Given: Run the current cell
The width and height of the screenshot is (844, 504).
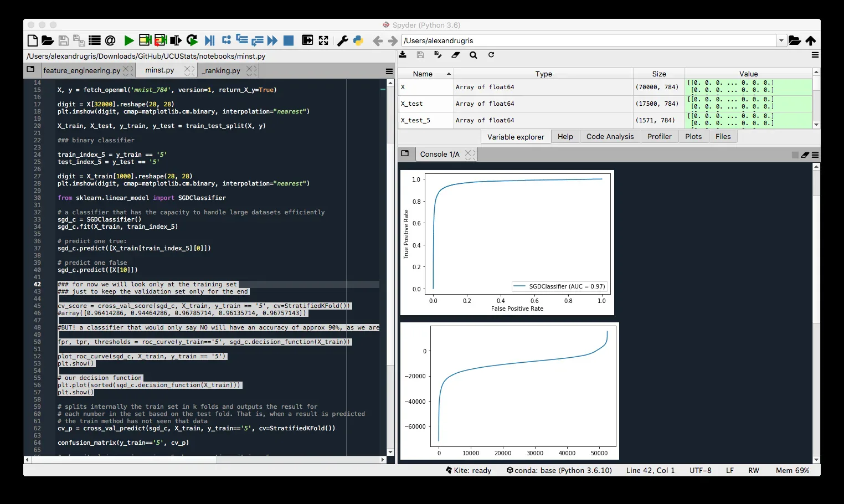Looking at the screenshot, I should point(145,40).
